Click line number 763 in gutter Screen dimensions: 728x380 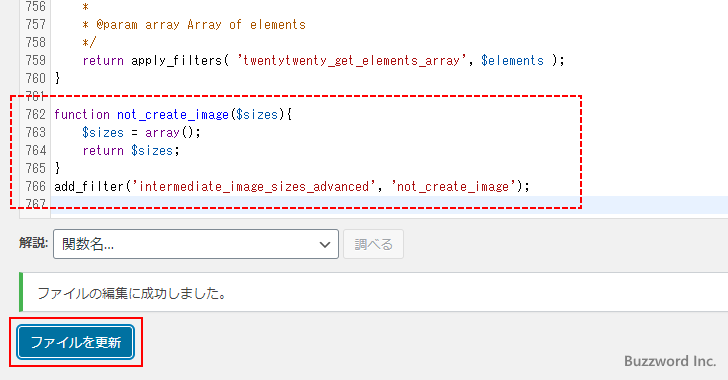(35, 132)
